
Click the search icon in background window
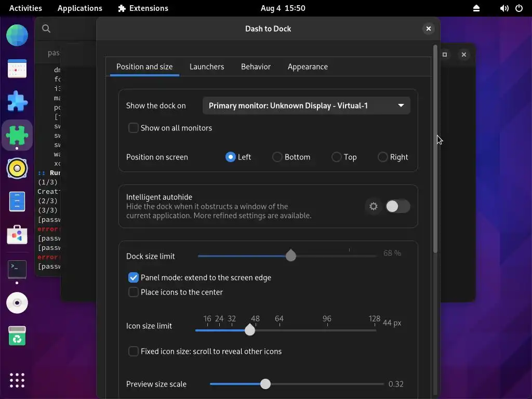[46, 29]
